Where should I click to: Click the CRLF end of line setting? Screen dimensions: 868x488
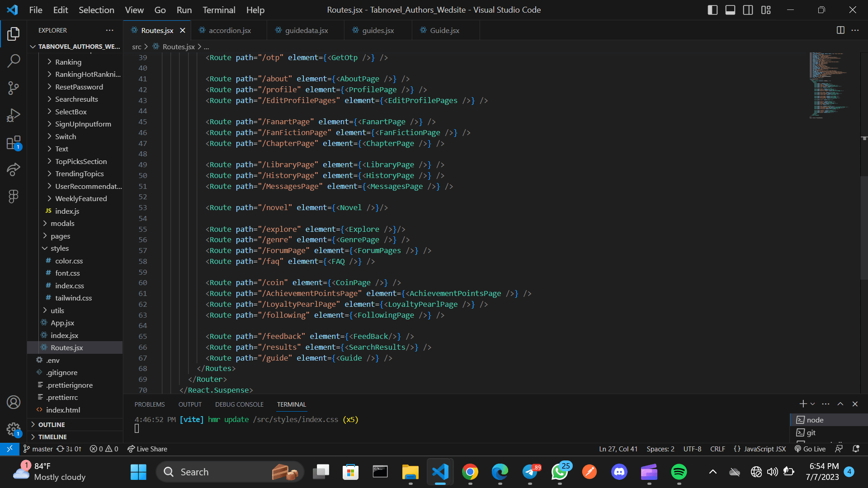pyautogui.click(x=717, y=449)
